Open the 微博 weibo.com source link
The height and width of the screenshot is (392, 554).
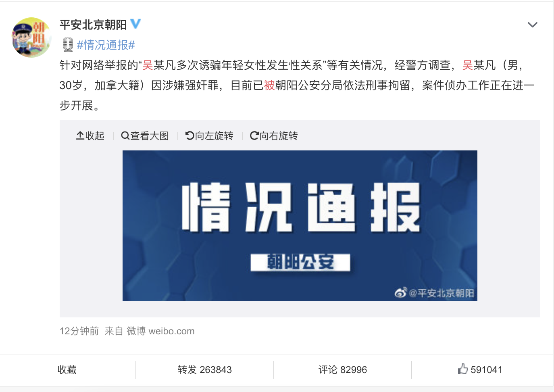coord(160,331)
